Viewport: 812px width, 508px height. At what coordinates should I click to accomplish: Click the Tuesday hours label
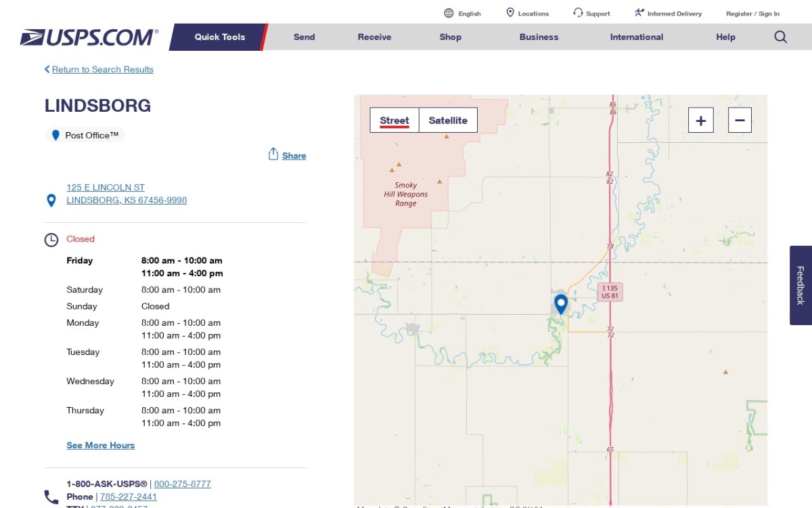click(x=83, y=352)
